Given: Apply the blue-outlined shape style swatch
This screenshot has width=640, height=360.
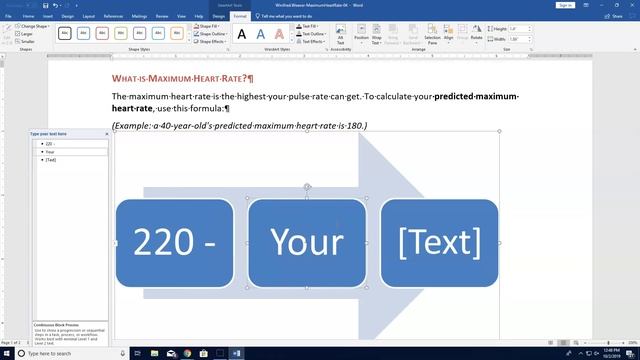Looking at the screenshot, I should [x=83, y=33].
